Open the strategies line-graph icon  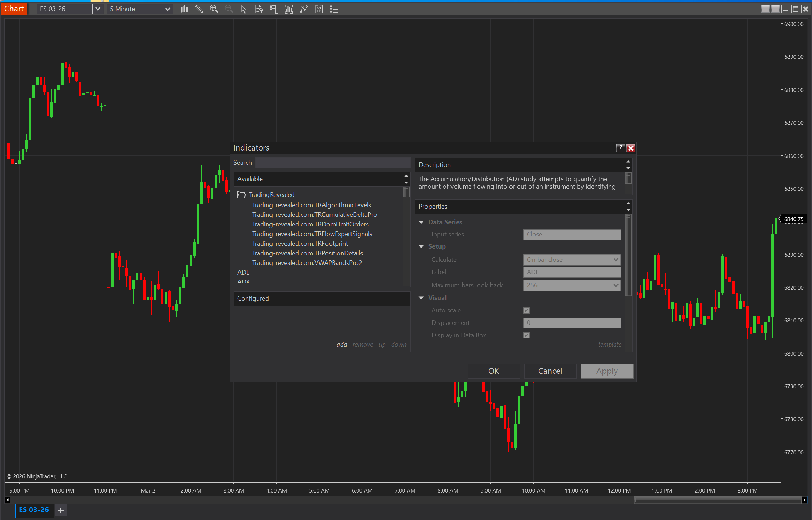click(304, 9)
